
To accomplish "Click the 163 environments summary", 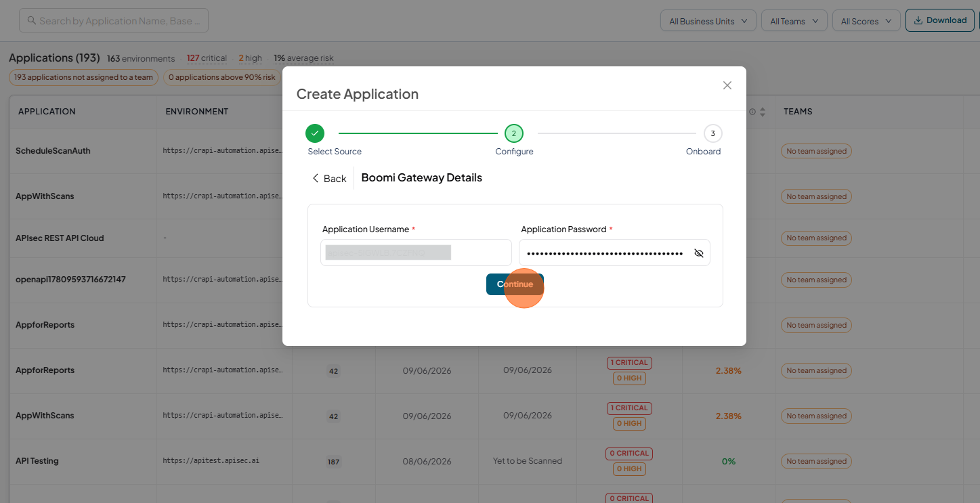I will click(x=141, y=58).
